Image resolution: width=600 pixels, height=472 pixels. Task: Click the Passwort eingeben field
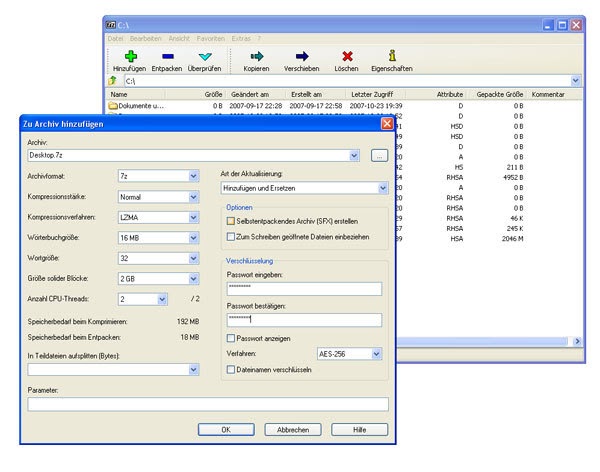pos(304,289)
